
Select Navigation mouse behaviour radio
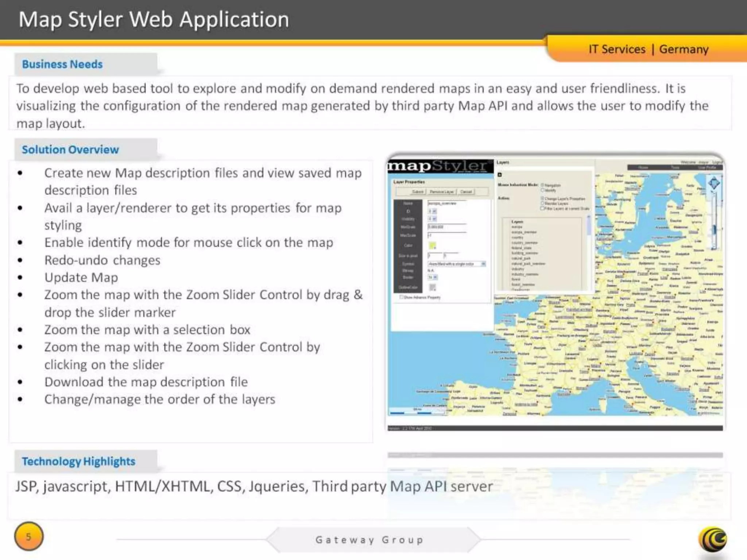pyautogui.click(x=542, y=185)
